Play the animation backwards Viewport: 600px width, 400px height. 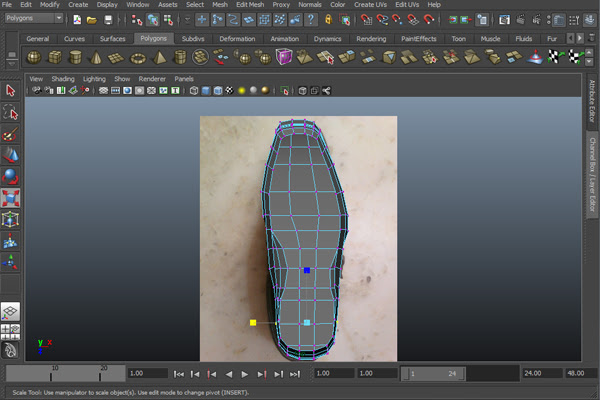coord(229,374)
